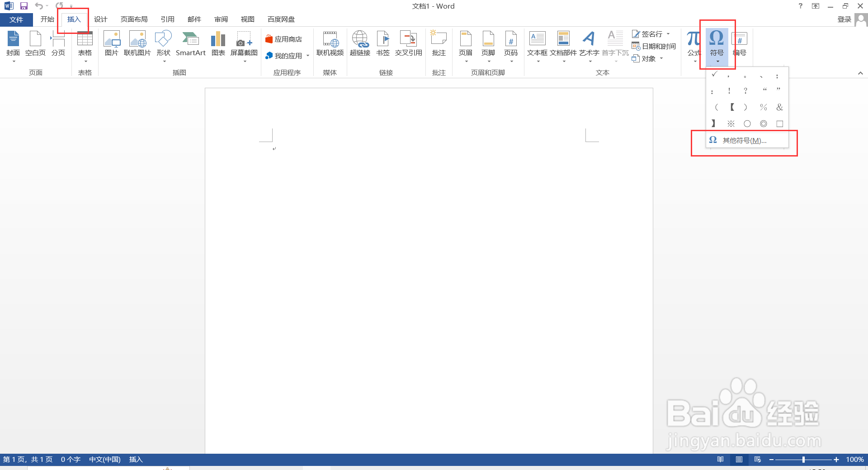Open the Baidu Netdisk (百度网盘) tab
868x470 pixels.
coord(281,19)
